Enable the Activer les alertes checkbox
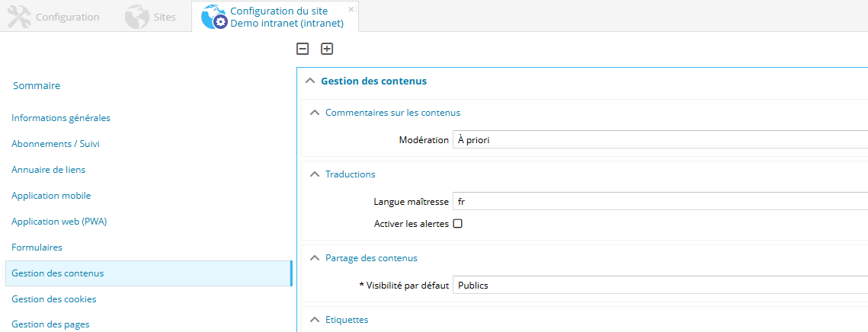868x332 pixels. 458,224
